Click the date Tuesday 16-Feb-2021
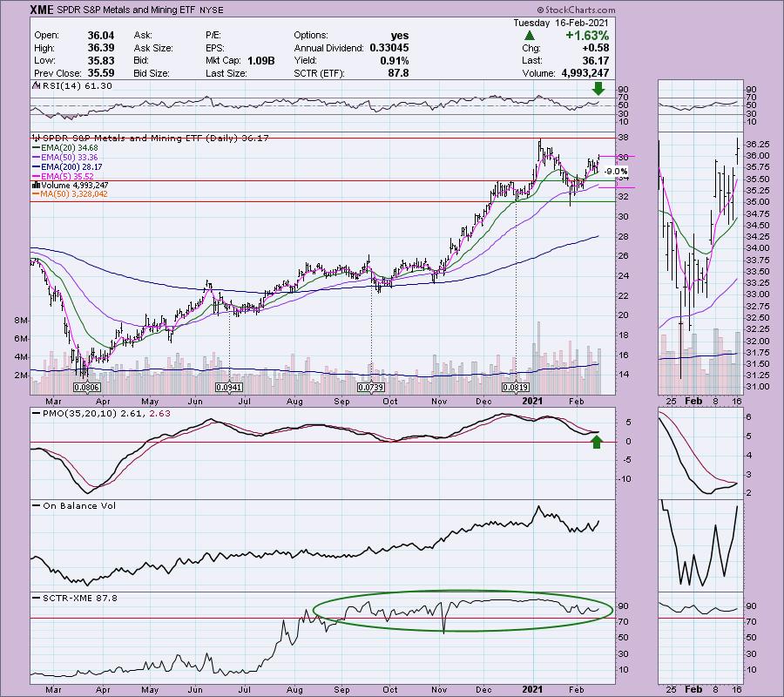 tap(560, 23)
